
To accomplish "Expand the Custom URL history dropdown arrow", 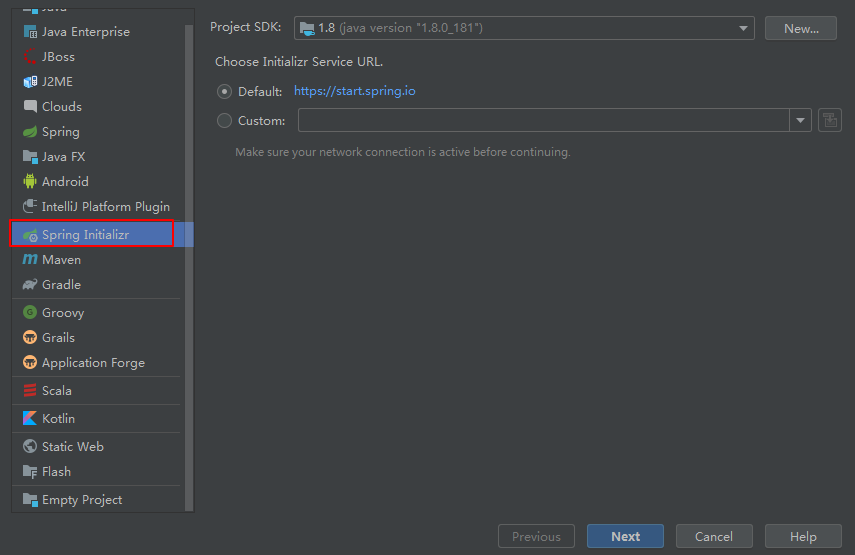I will coord(800,120).
